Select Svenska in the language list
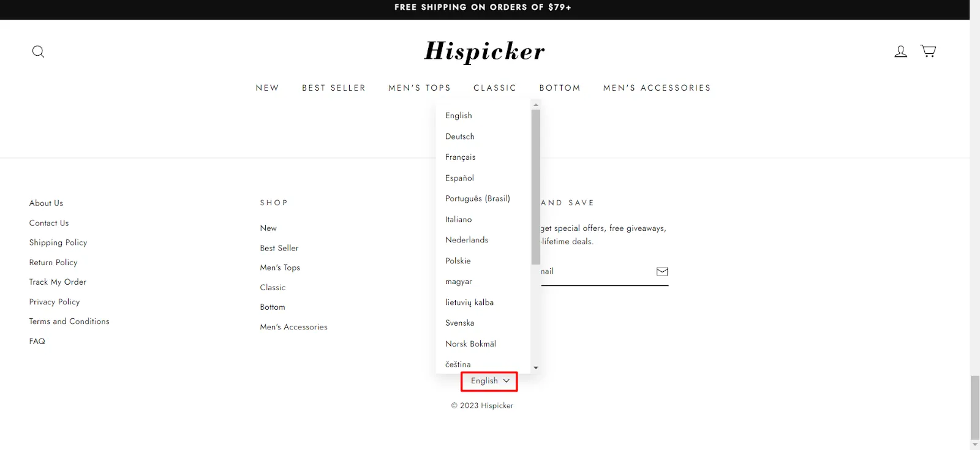This screenshot has height=450, width=980. coord(460,323)
